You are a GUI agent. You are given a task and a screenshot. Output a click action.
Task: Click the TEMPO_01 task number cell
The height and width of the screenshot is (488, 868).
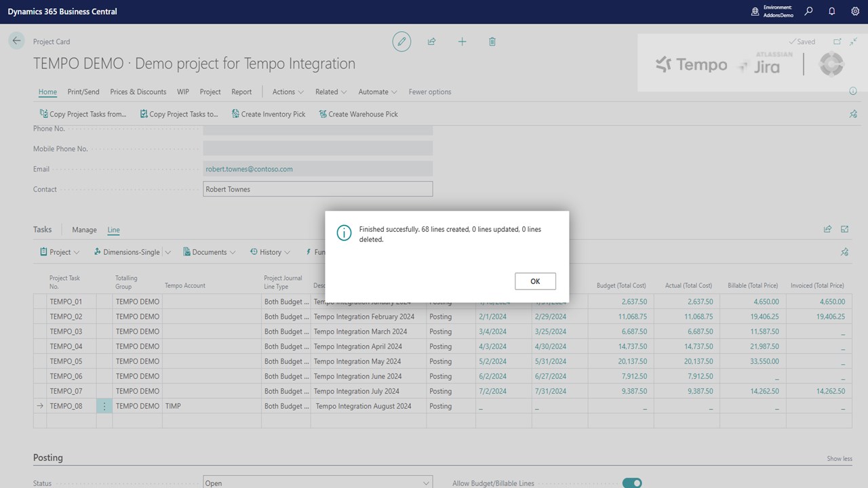tap(71, 302)
